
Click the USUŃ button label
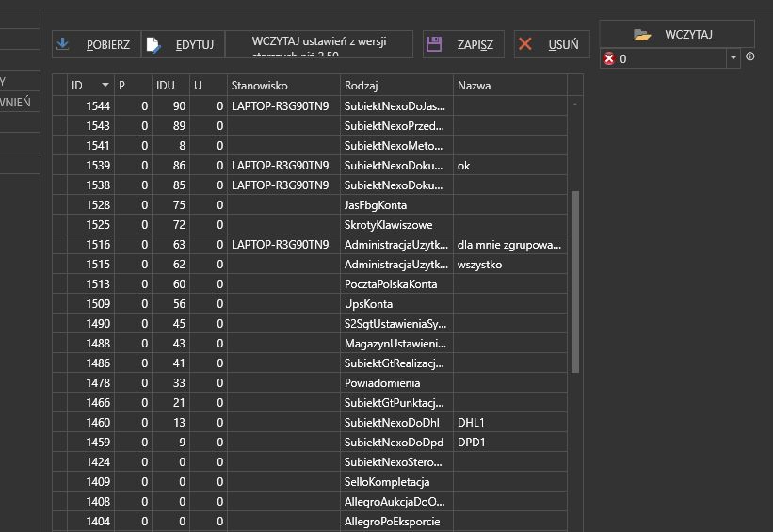point(563,45)
